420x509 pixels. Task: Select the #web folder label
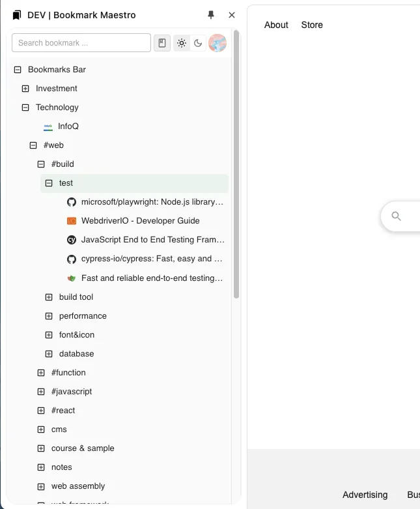53,145
